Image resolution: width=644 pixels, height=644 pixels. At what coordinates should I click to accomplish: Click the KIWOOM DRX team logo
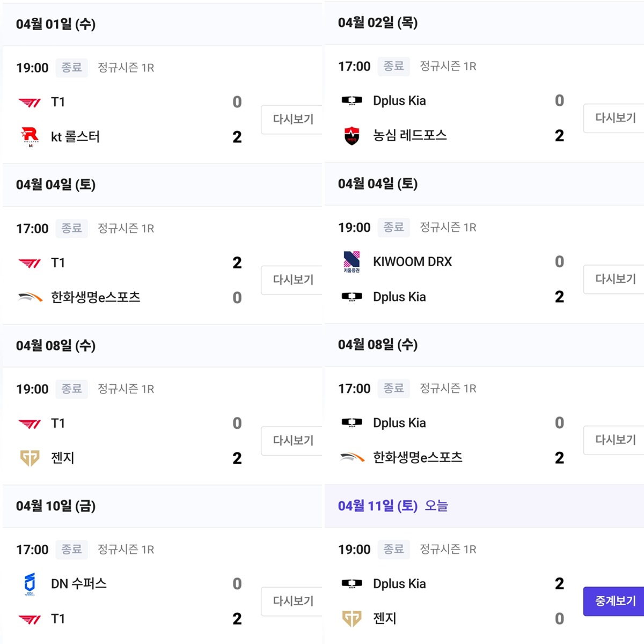(x=352, y=261)
